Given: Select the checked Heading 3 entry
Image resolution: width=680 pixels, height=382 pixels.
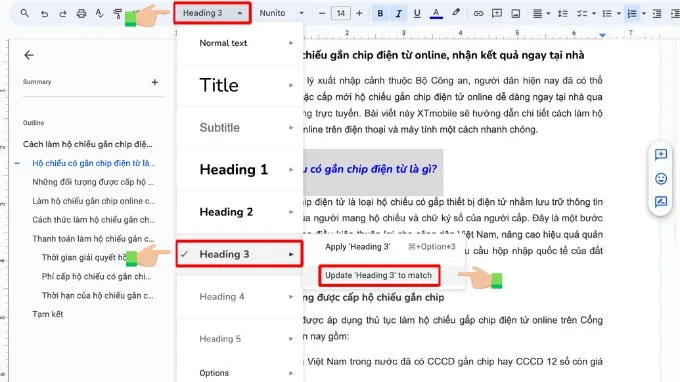Looking at the screenshot, I should 239,254.
